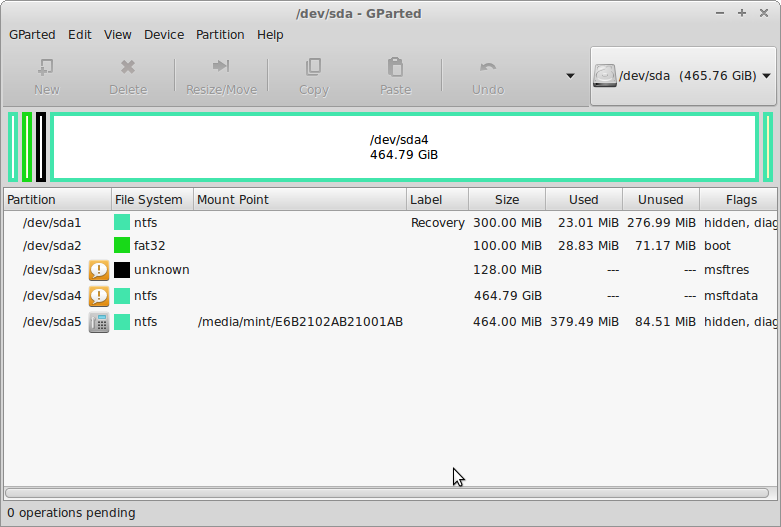781x527 pixels.
Task: Click the 464.79 GiB size cell in table
Action: point(507,296)
